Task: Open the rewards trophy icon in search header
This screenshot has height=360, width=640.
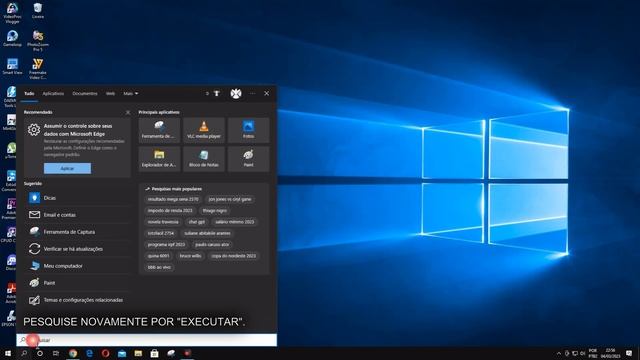Action: tap(217, 93)
